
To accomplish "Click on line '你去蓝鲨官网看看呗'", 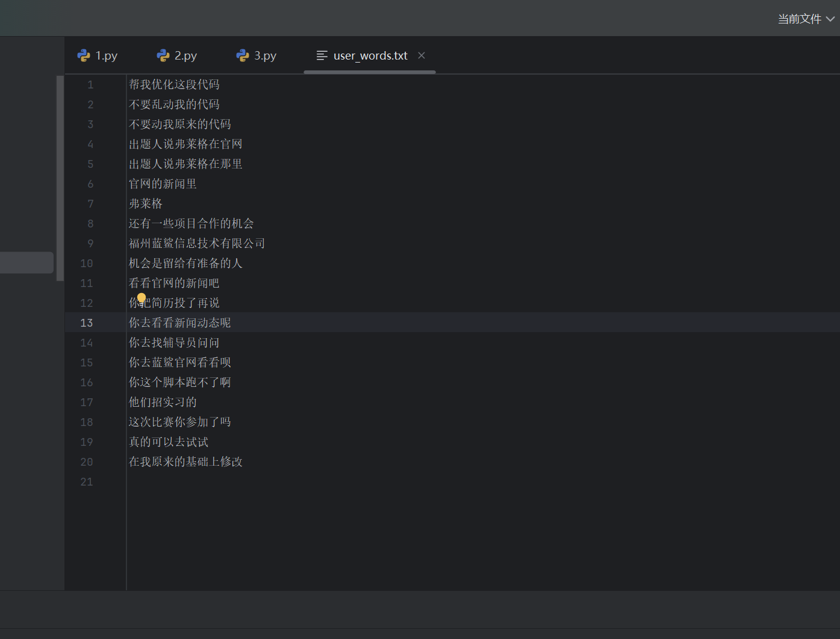I will [180, 363].
